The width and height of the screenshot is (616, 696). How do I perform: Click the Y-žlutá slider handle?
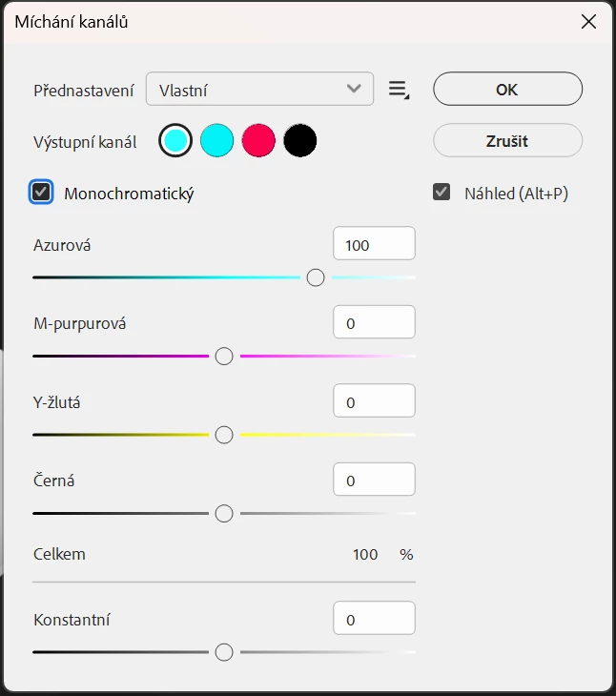point(224,435)
